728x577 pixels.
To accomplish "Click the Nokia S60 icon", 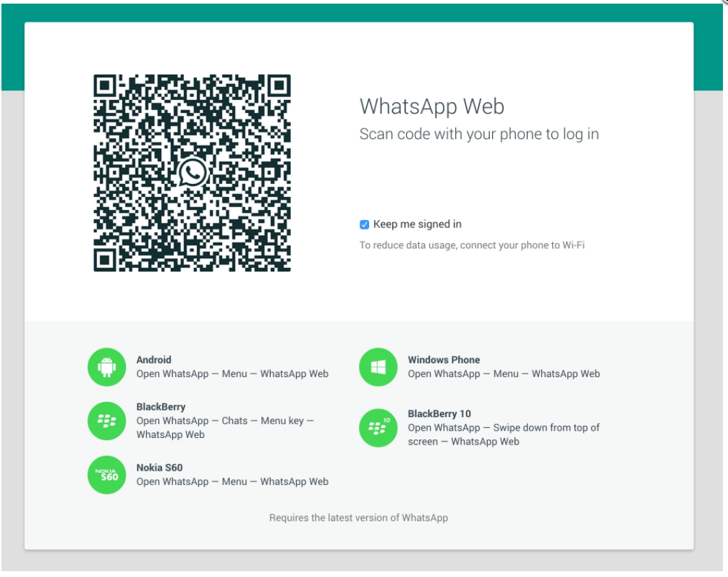I will 107,475.
